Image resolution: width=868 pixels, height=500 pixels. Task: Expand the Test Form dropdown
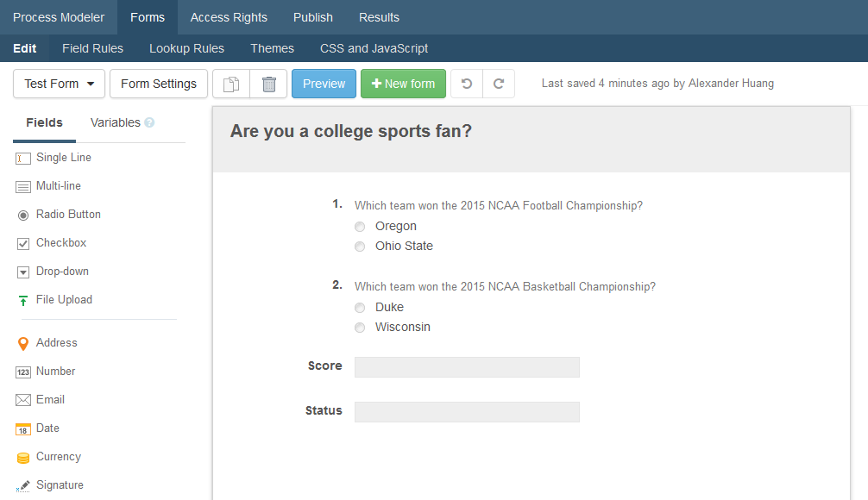(60, 84)
